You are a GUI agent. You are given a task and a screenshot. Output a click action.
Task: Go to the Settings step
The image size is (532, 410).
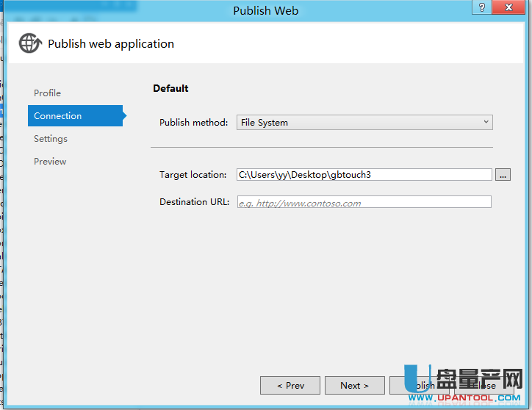point(51,138)
